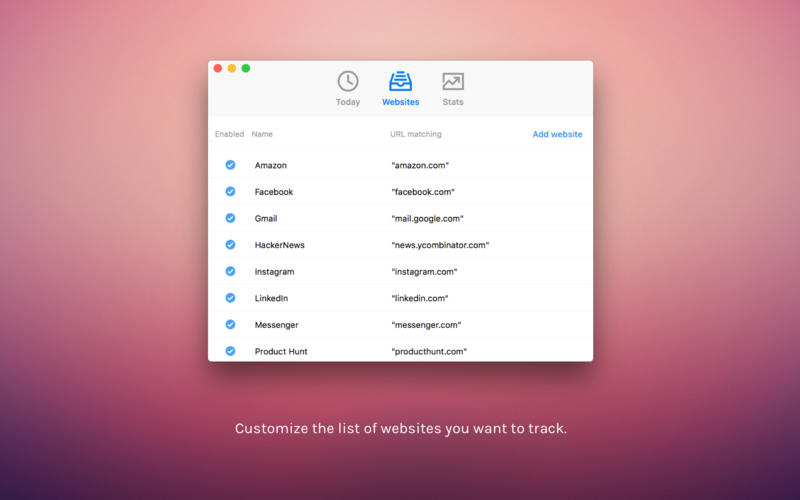Click the Enabled column header
The width and height of the screenshot is (800, 500).
pos(230,134)
